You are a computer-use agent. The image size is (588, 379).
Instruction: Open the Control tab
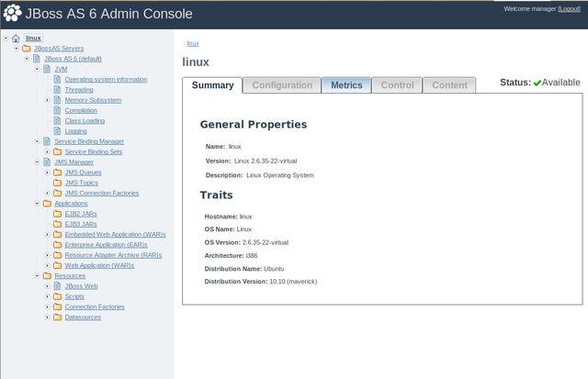(397, 85)
